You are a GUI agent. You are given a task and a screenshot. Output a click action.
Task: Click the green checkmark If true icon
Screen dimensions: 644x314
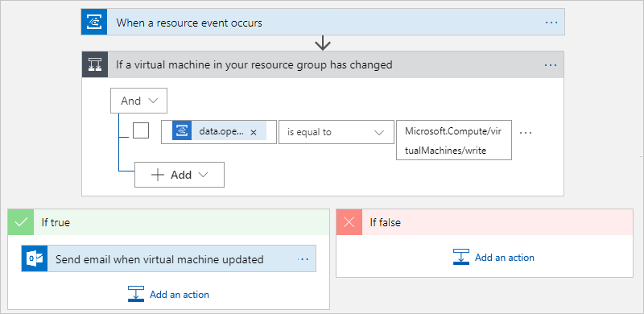21,222
